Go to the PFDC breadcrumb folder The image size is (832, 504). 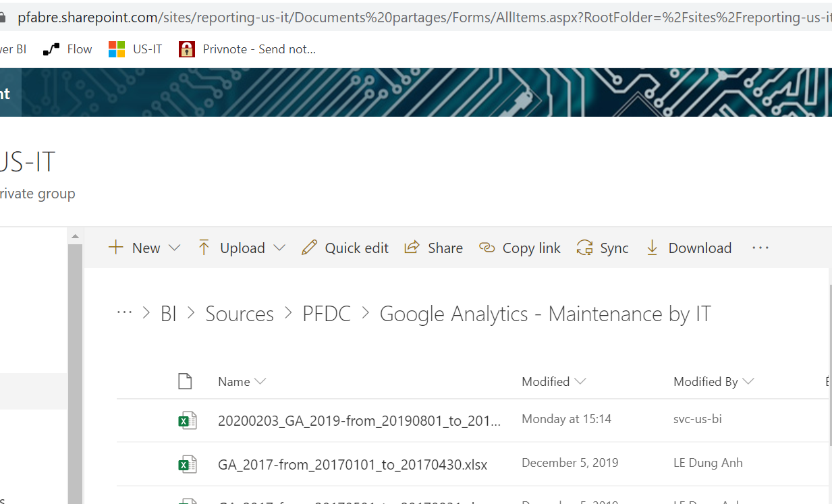click(x=327, y=314)
